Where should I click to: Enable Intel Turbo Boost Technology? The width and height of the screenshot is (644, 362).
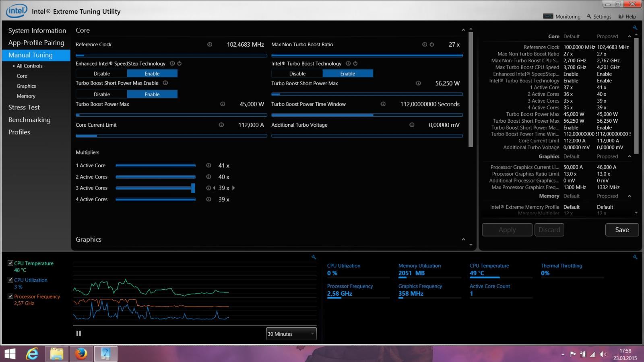[348, 74]
